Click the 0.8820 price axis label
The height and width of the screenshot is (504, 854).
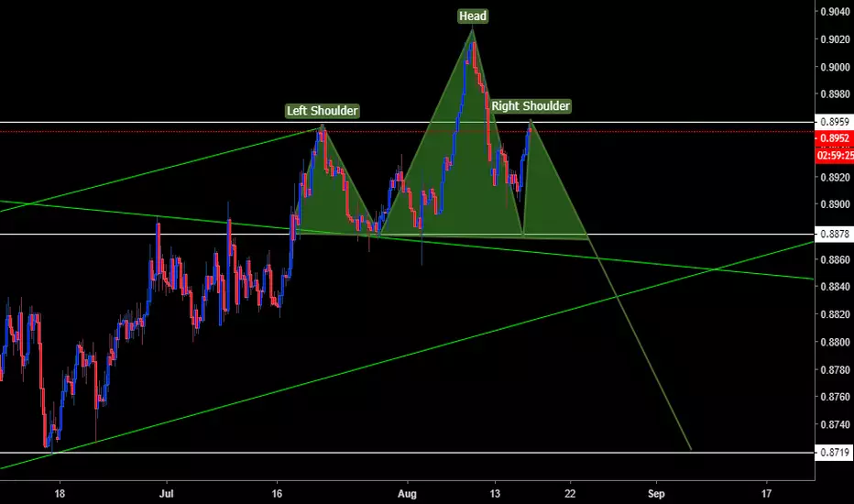tap(835, 314)
